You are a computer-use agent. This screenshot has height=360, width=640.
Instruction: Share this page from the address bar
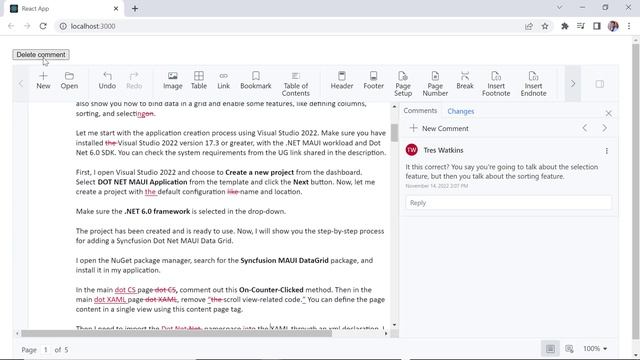529,26
